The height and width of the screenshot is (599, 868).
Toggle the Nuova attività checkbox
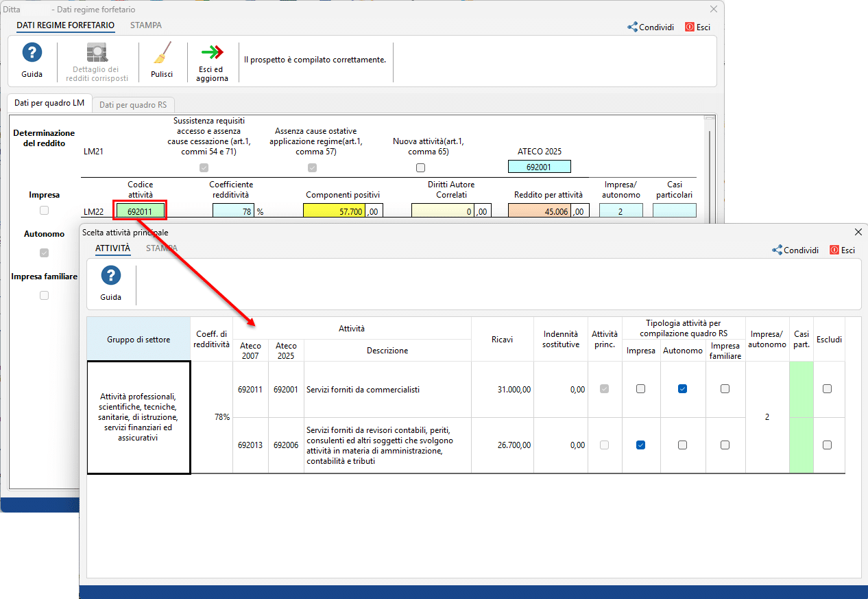pyautogui.click(x=420, y=168)
